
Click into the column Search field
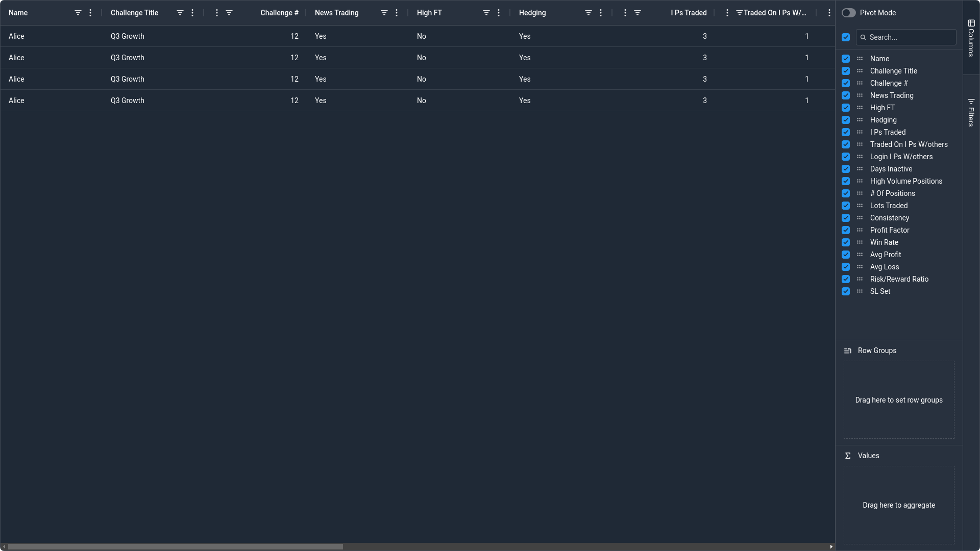point(906,37)
